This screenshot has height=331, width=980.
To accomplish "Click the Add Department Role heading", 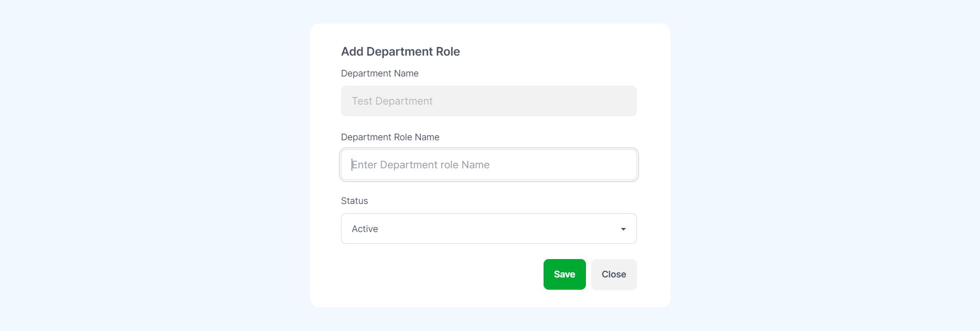I will click(x=400, y=51).
